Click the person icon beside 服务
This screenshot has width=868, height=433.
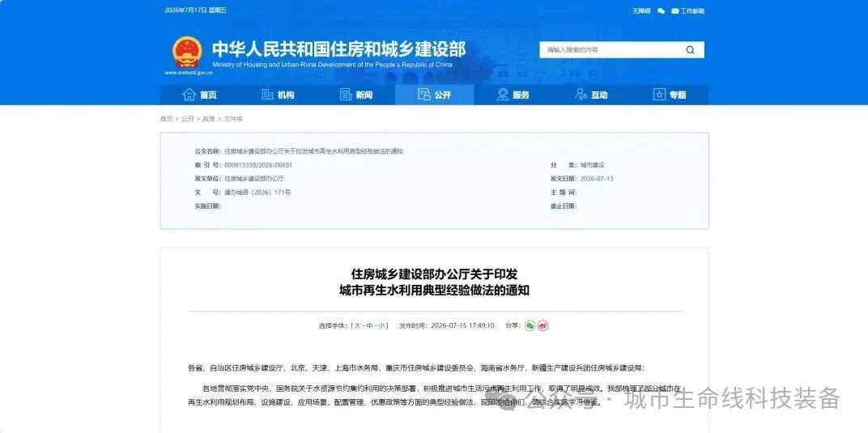point(503,95)
